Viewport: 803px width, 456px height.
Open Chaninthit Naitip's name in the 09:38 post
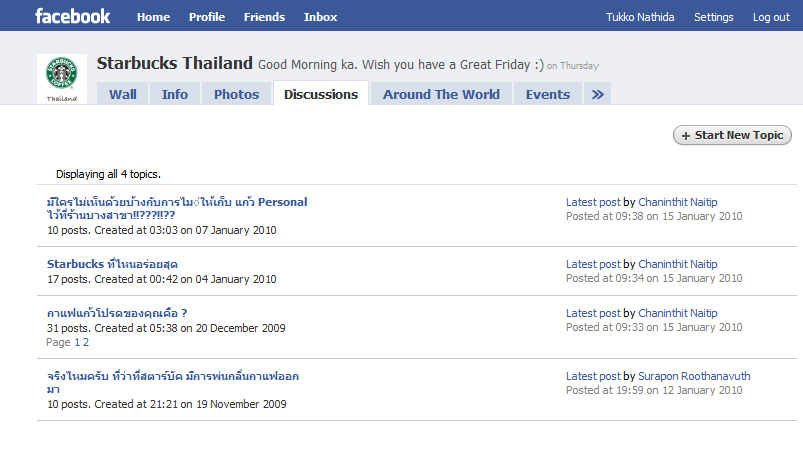tap(678, 202)
